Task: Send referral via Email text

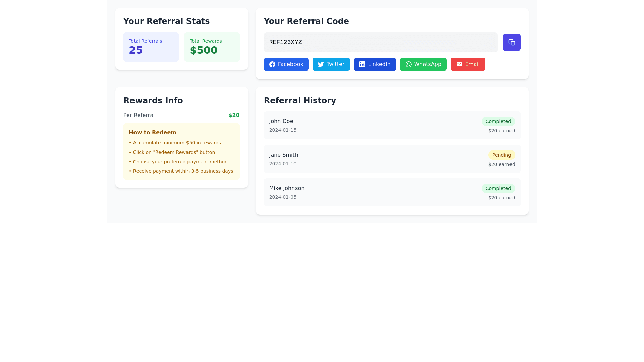Action: 472,64
